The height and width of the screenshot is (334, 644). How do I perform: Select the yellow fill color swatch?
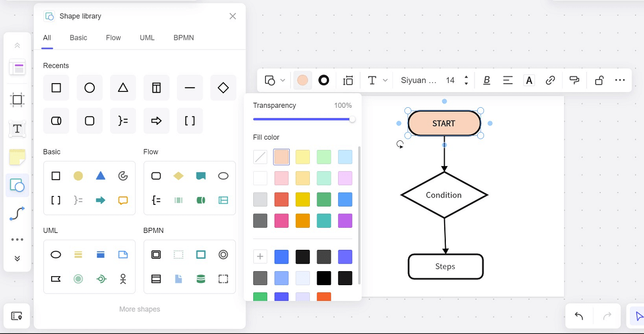click(x=303, y=157)
